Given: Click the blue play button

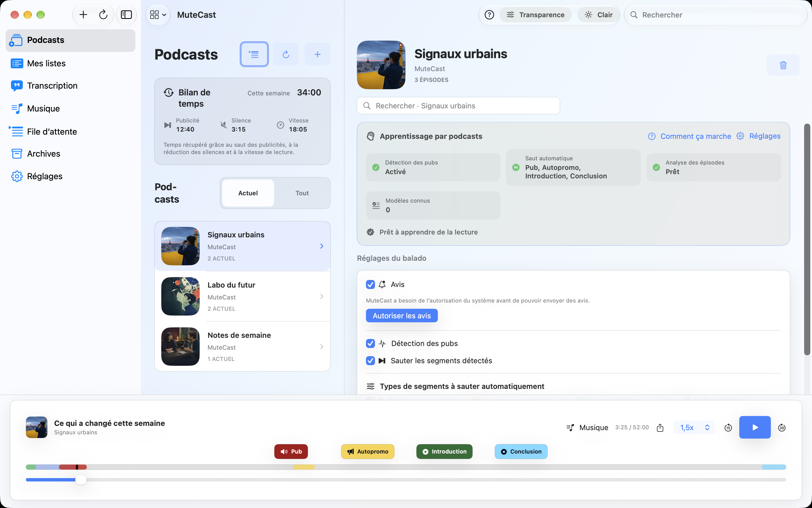Looking at the screenshot, I should [754, 427].
